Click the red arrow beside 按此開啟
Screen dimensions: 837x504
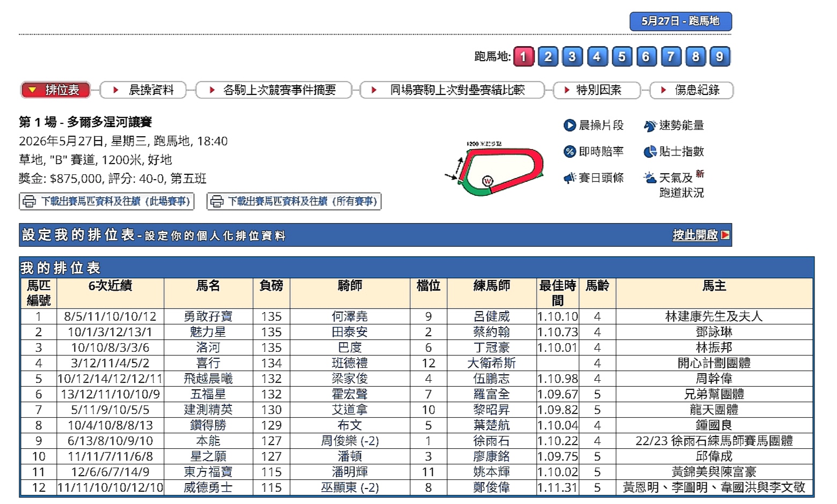725,235
